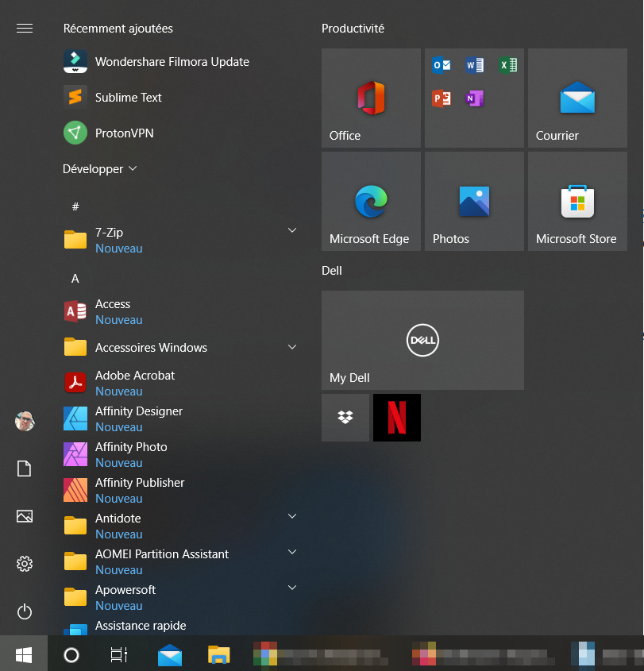644x671 pixels.
Task: Open Mail app from the taskbar
Action: coord(170,655)
